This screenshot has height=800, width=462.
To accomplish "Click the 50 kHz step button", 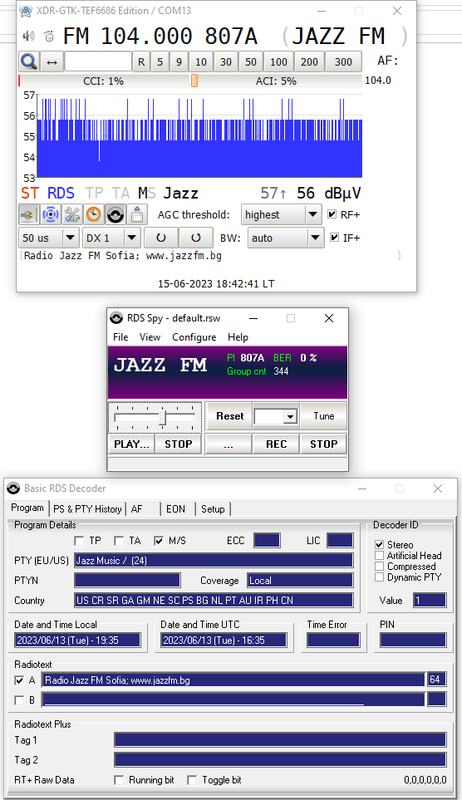I will (251, 62).
